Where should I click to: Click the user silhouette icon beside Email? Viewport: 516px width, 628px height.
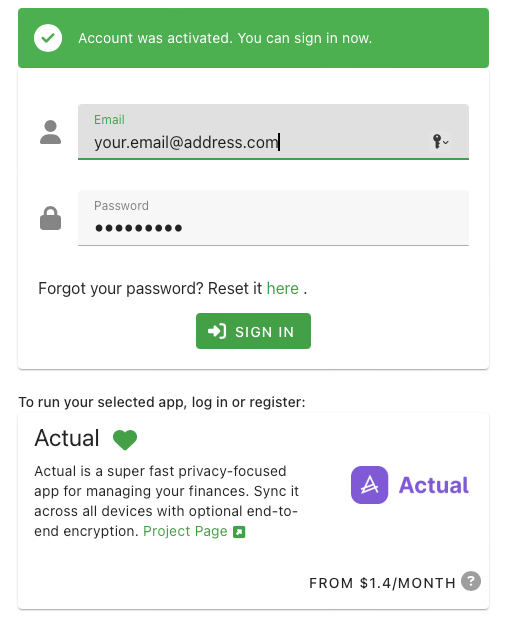[x=50, y=132]
